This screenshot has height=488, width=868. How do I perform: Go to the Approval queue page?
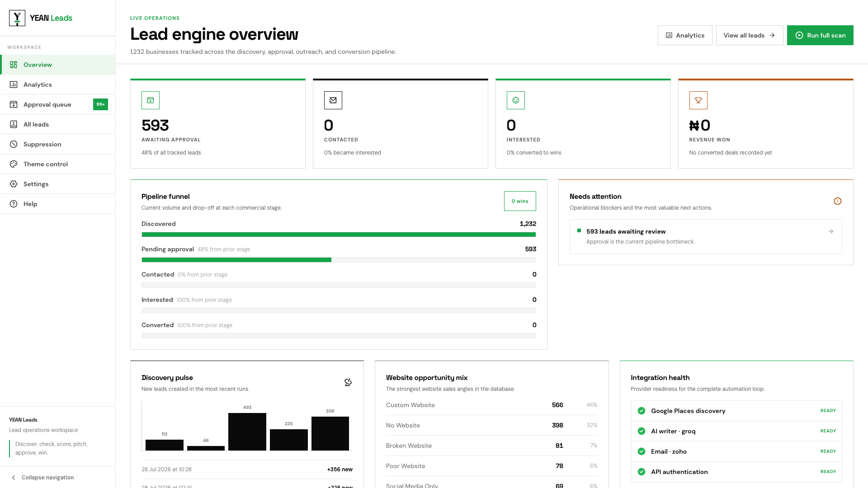58,104
